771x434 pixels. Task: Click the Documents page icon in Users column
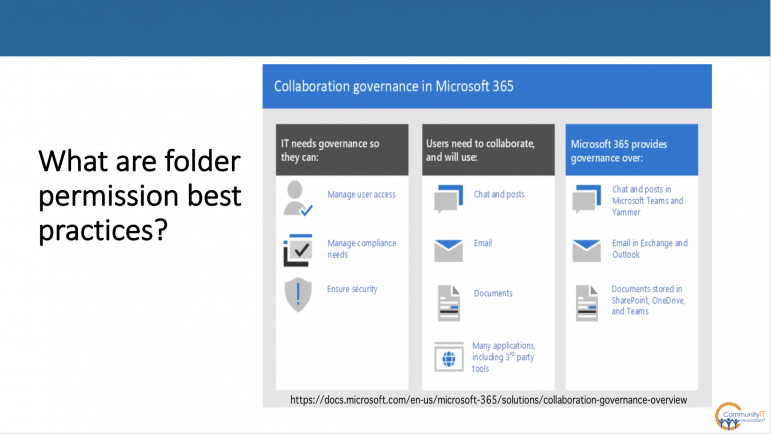pyautogui.click(x=449, y=303)
